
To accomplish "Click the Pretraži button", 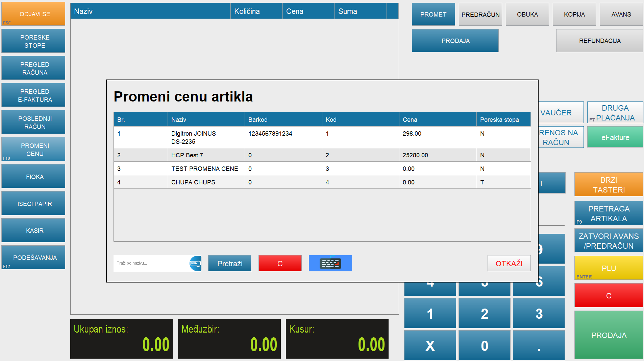I will pos(230,263).
